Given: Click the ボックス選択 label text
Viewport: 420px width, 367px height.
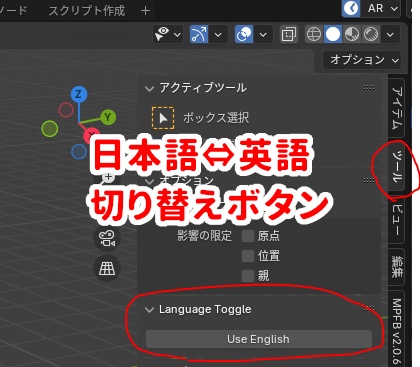Looking at the screenshot, I should click(x=216, y=118).
